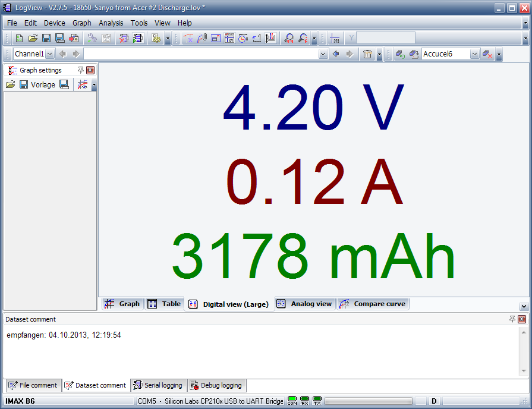Click the Dataset comment scrollbar down arrow
532x409 pixels.
pyautogui.click(x=524, y=371)
